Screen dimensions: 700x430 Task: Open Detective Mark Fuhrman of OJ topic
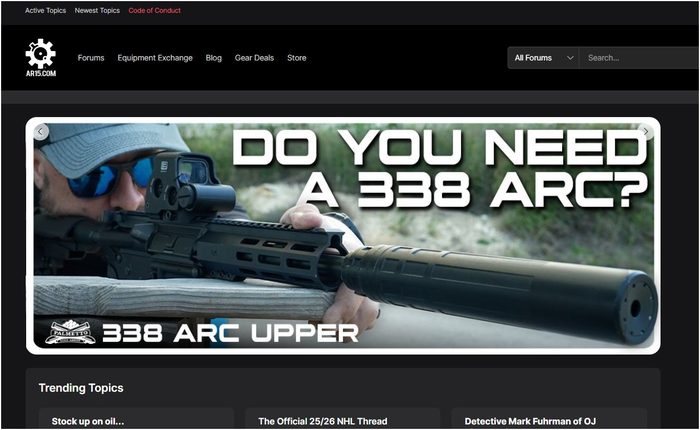click(x=530, y=421)
